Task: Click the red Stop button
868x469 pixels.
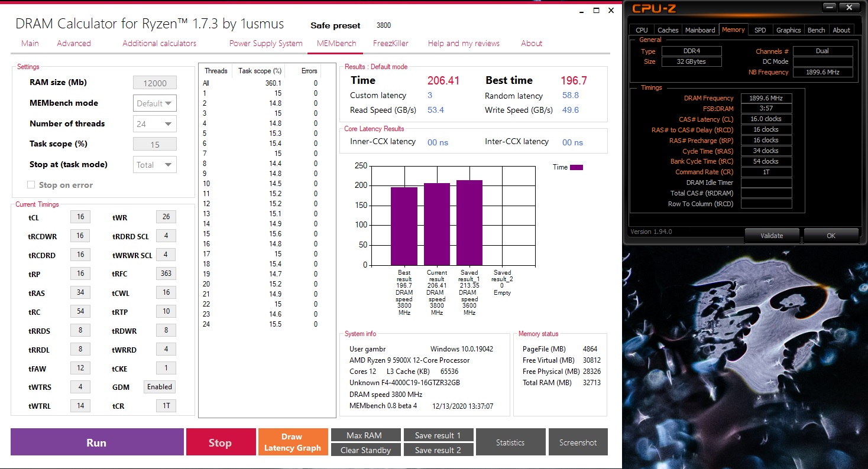Action: 220,442
